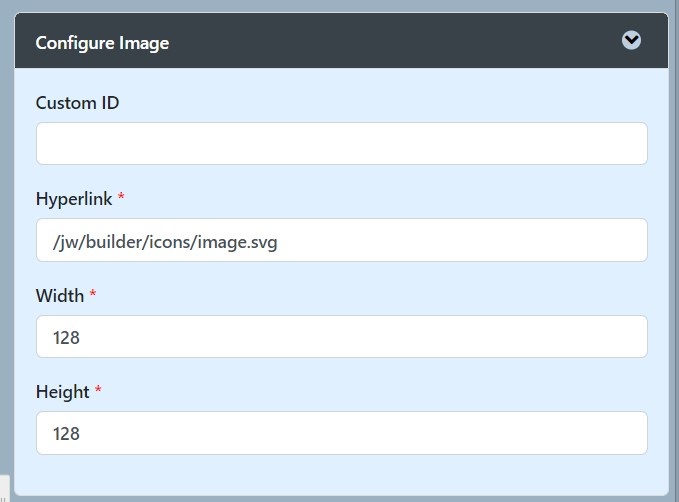The height and width of the screenshot is (502, 679).
Task: Click the Height label
Action: 62,392
